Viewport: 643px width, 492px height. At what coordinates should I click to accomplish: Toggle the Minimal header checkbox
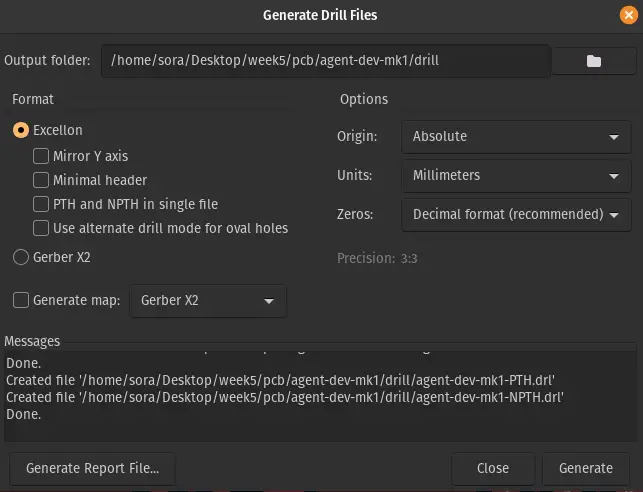pyautogui.click(x=41, y=180)
